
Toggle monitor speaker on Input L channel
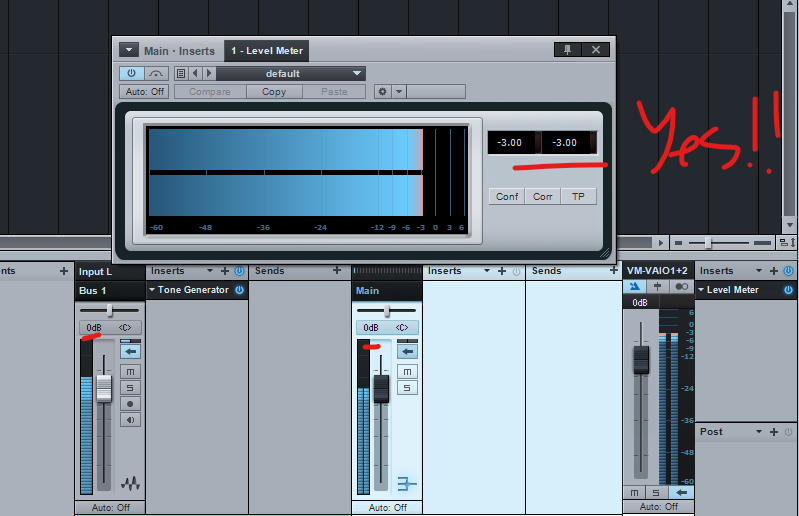(130, 420)
